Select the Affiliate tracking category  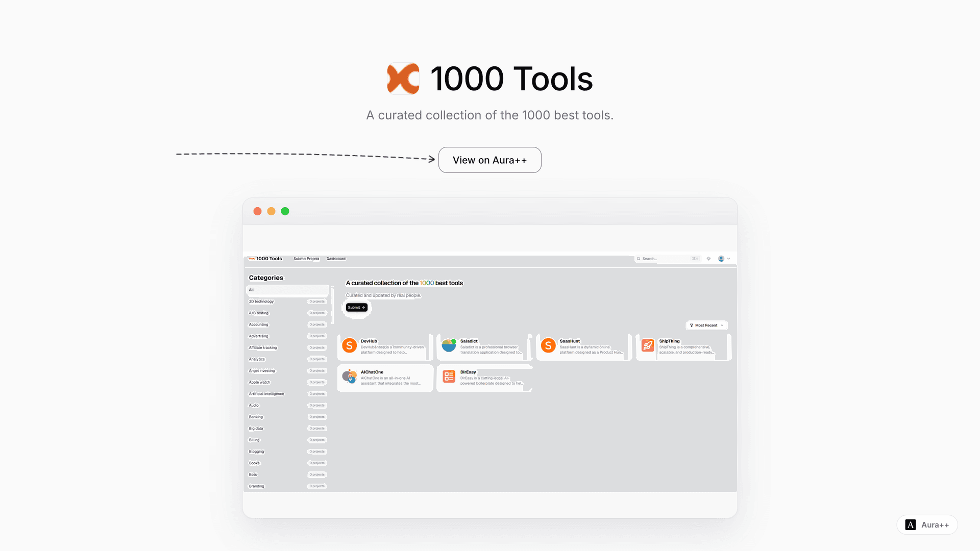[263, 348]
